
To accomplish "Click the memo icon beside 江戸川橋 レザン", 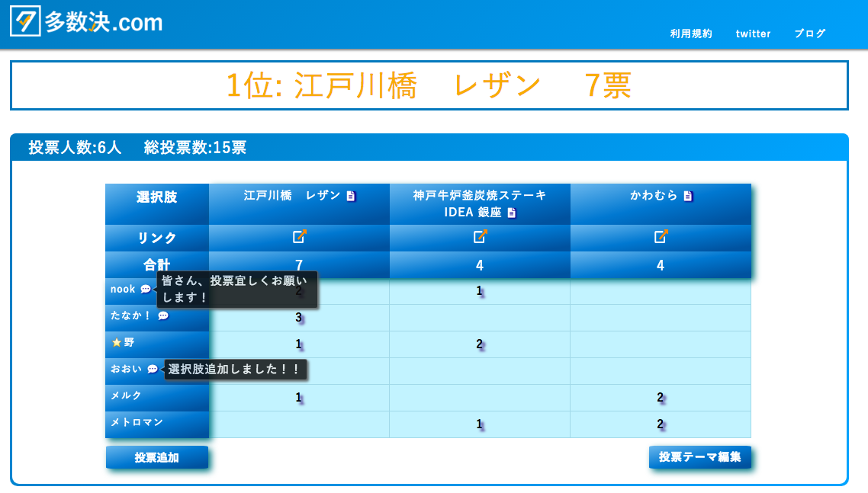I will 350,195.
